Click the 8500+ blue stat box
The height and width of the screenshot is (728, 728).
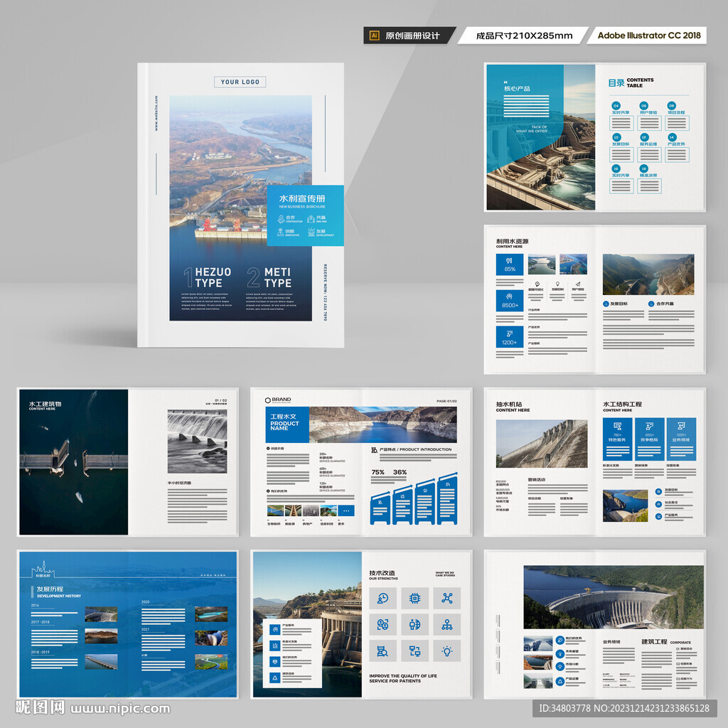pos(510,301)
